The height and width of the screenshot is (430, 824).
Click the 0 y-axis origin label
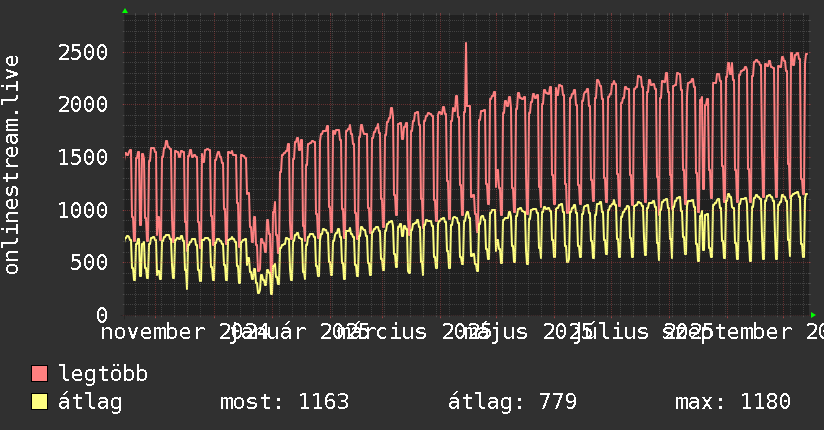click(x=102, y=314)
